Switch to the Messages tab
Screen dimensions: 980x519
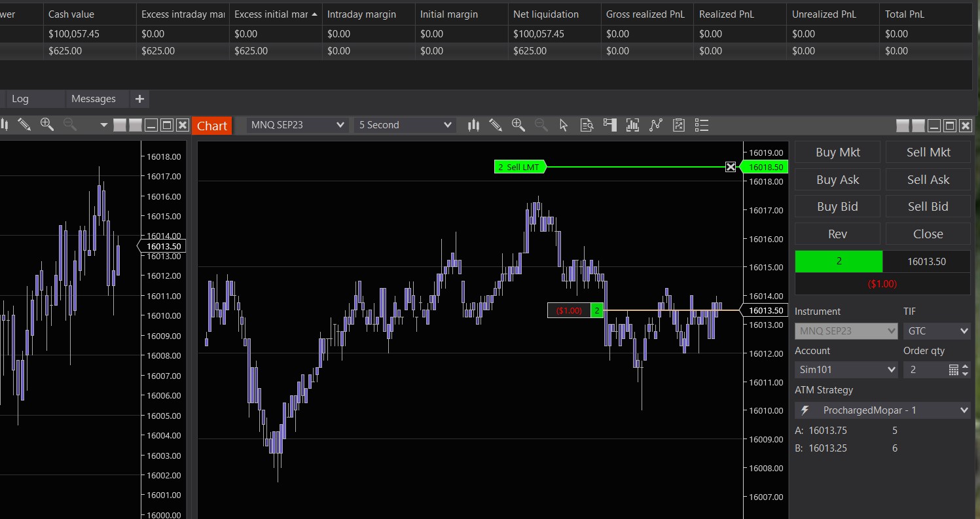[x=93, y=99]
